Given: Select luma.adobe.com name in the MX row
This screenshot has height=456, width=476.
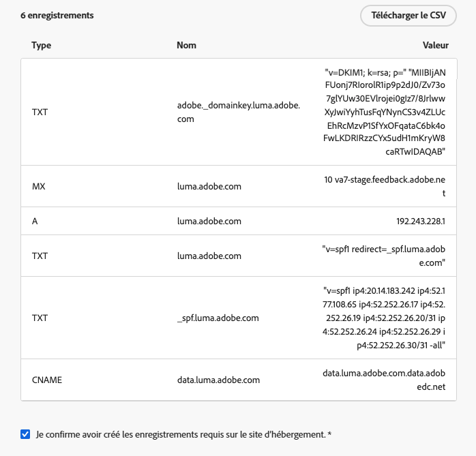Looking at the screenshot, I should [209, 186].
